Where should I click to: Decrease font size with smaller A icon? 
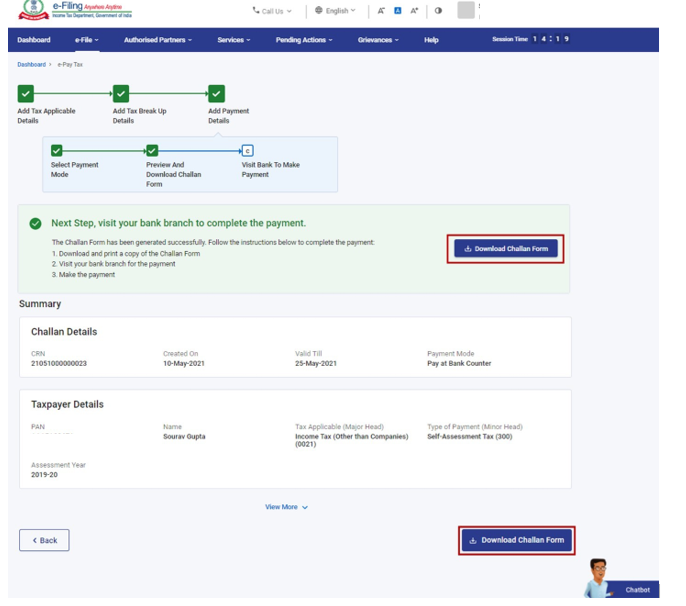pos(381,11)
